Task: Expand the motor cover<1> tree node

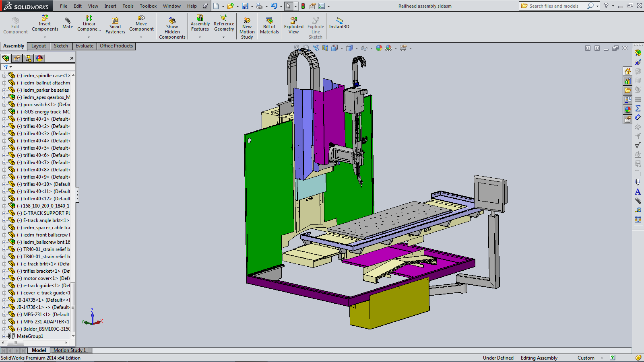Action: point(4,278)
